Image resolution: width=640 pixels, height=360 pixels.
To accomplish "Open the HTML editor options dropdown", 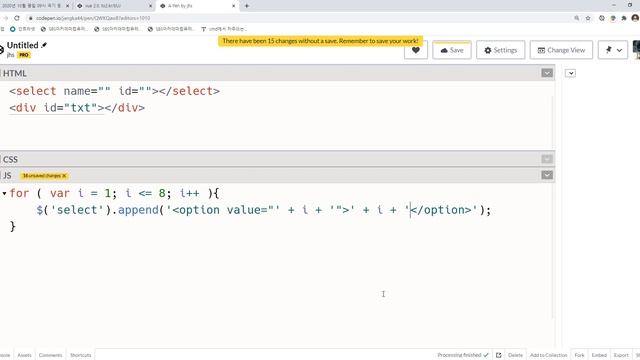I will (547, 73).
